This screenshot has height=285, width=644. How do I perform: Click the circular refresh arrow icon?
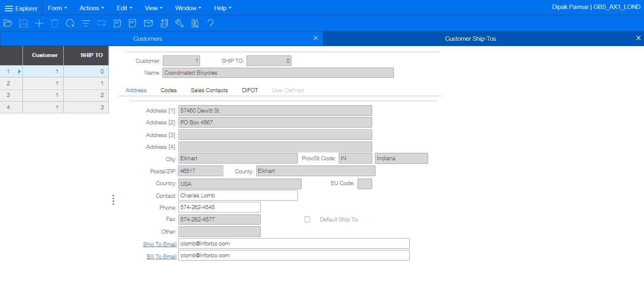pyautogui.click(x=70, y=23)
